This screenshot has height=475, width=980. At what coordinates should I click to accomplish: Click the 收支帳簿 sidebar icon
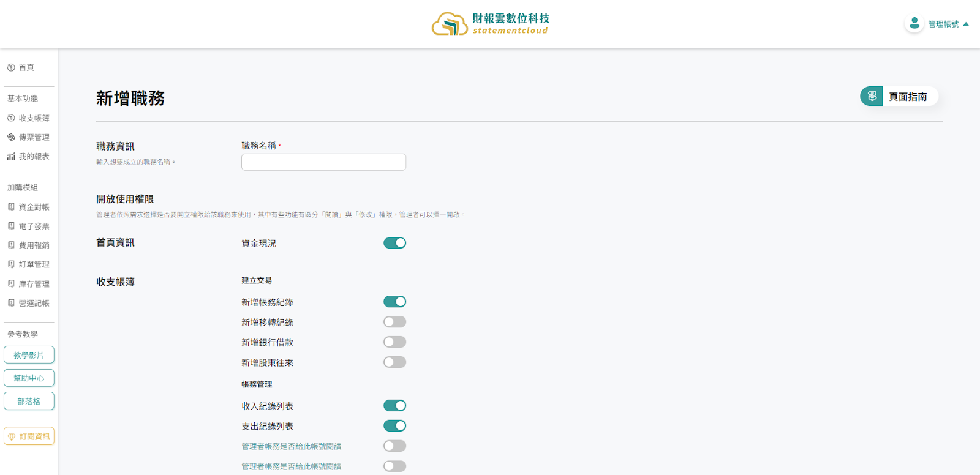pyautogui.click(x=11, y=118)
